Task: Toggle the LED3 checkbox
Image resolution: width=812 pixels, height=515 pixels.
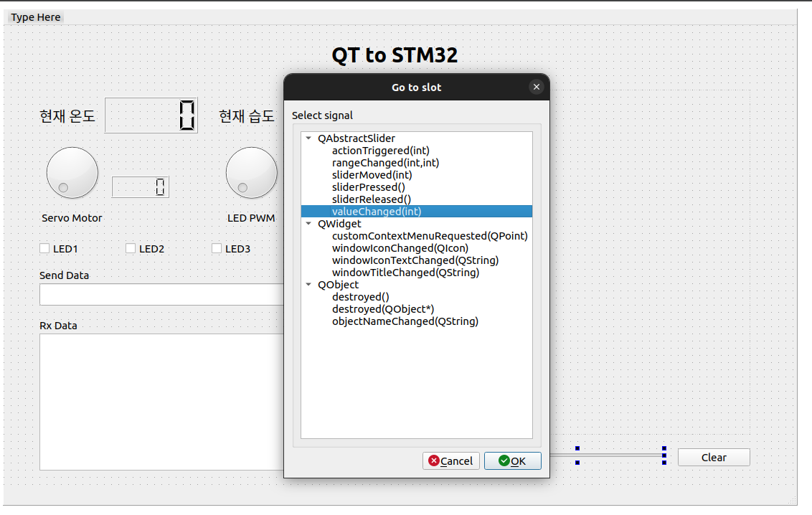Action: coord(217,248)
